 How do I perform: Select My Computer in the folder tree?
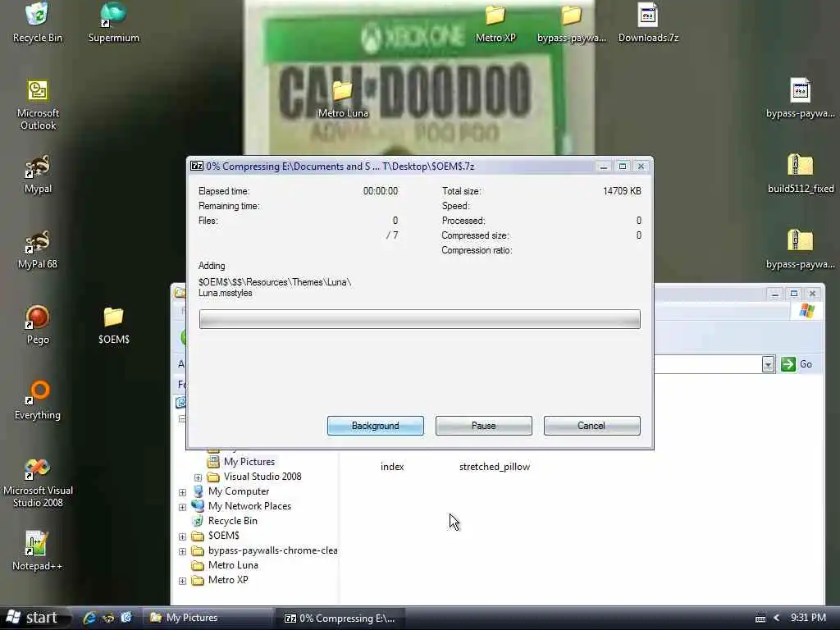coord(239,491)
